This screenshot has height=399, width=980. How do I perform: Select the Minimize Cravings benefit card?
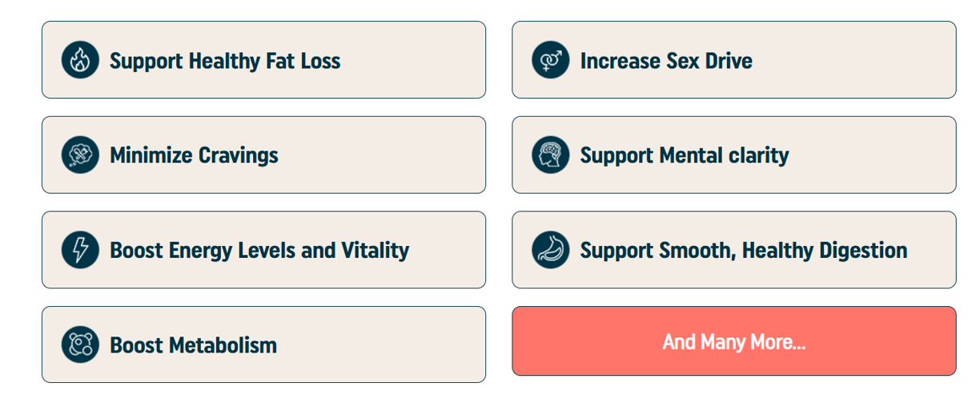point(263,155)
